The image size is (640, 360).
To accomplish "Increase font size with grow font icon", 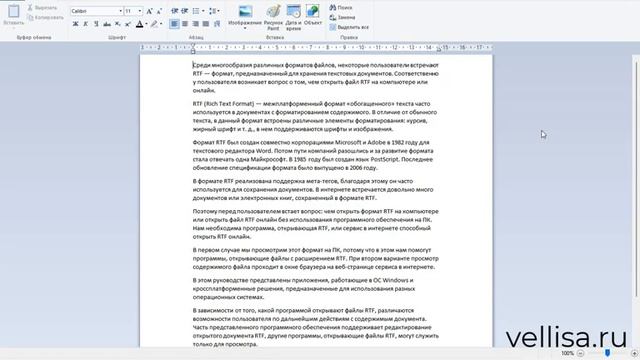I will click(x=149, y=11).
